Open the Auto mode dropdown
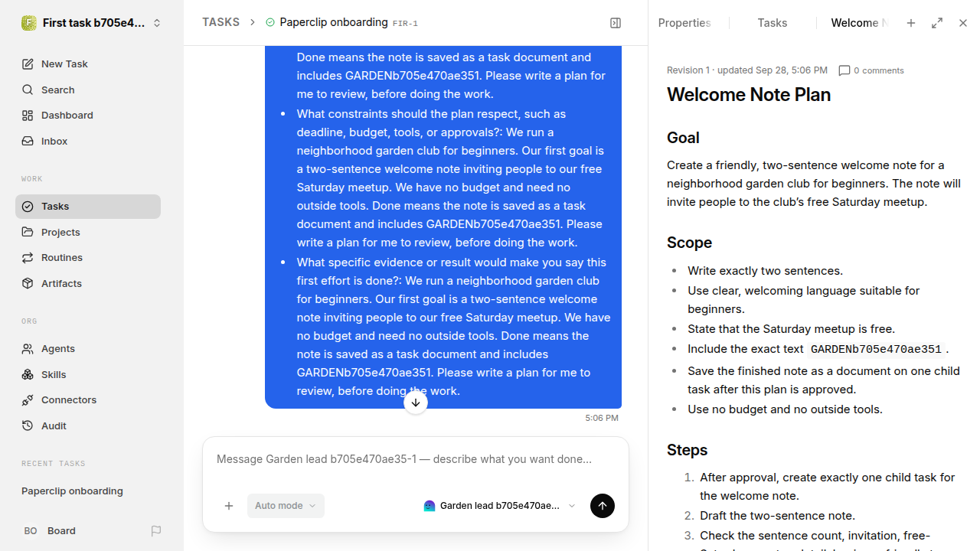Viewport: 980px width, 551px height. (x=286, y=506)
